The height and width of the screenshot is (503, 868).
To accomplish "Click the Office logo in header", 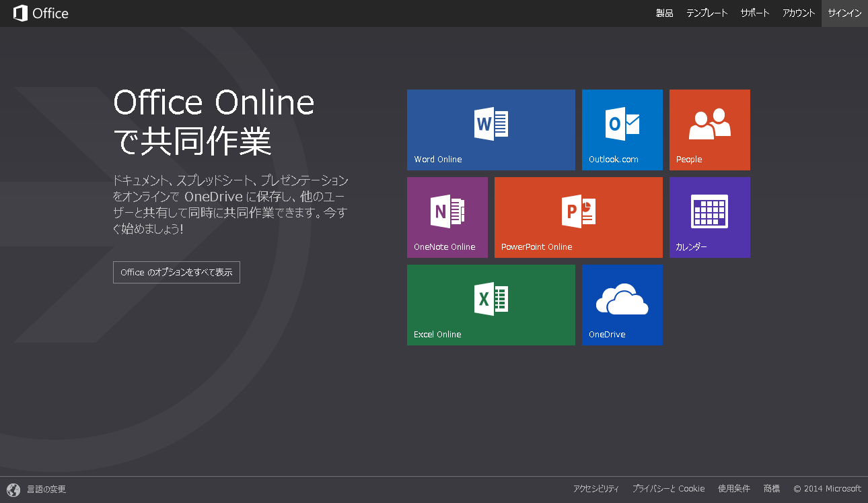I will point(41,13).
